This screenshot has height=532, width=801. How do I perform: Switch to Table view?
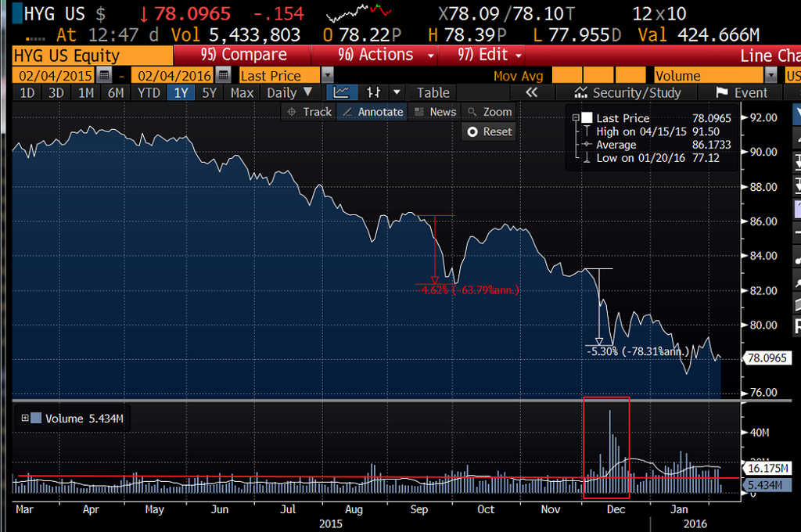[433, 92]
